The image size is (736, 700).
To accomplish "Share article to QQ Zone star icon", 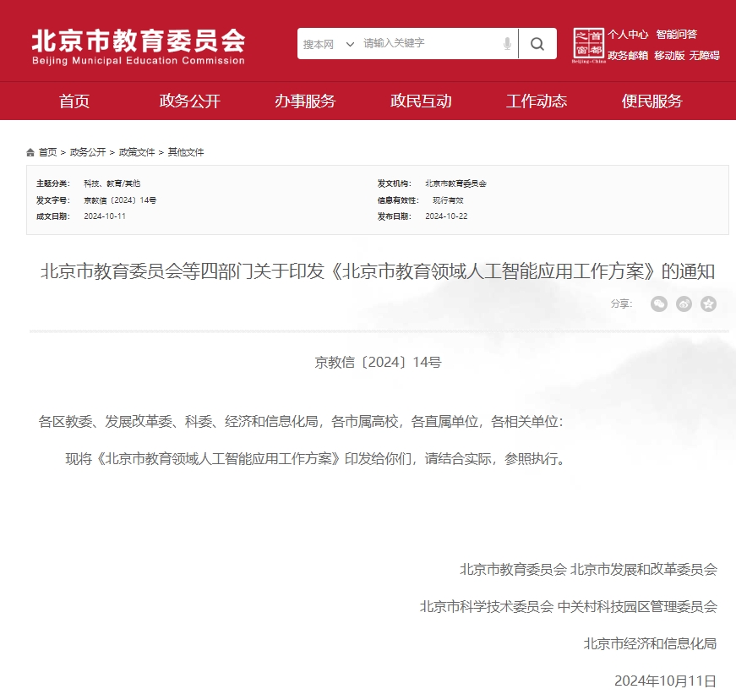I will [708, 304].
